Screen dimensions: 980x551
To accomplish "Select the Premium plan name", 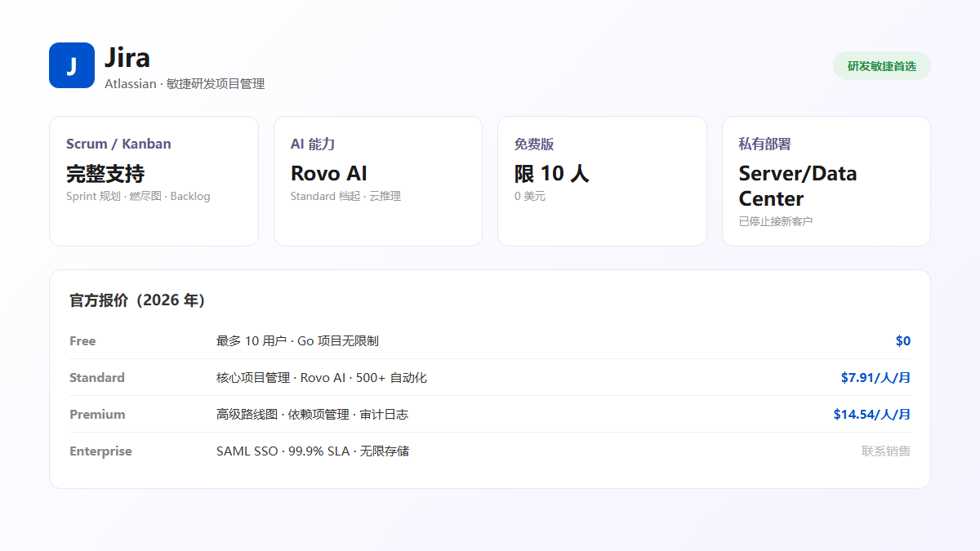I will (97, 415).
